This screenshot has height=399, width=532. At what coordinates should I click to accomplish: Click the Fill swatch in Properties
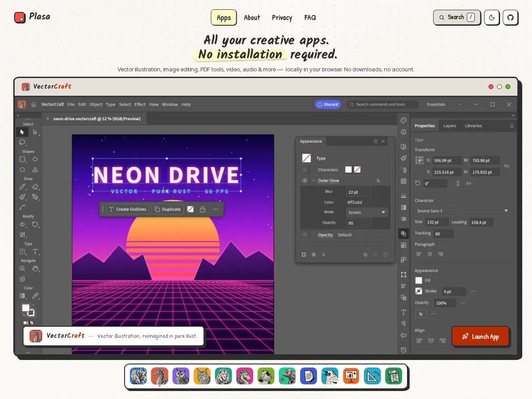419,280
